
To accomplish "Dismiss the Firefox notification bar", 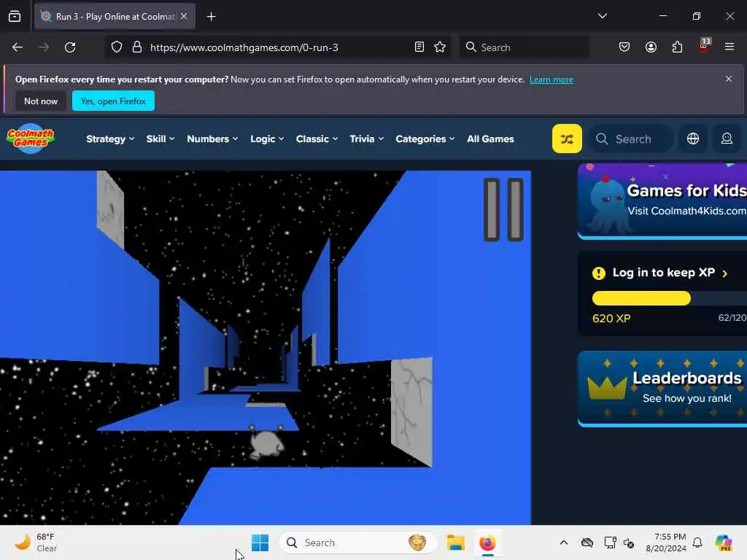I will 729,79.
